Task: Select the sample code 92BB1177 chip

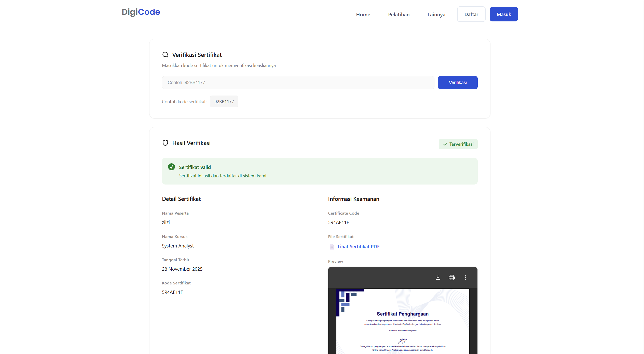Action: pos(224,101)
